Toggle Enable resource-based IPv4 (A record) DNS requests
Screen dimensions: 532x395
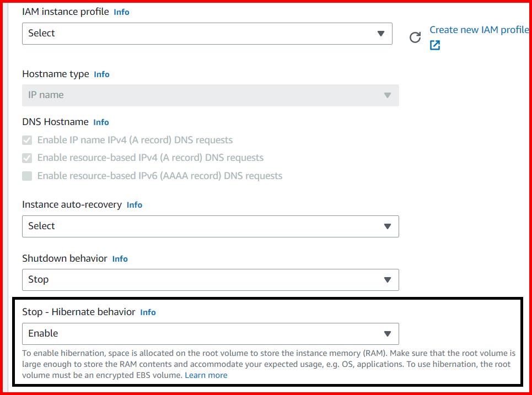click(x=28, y=158)
